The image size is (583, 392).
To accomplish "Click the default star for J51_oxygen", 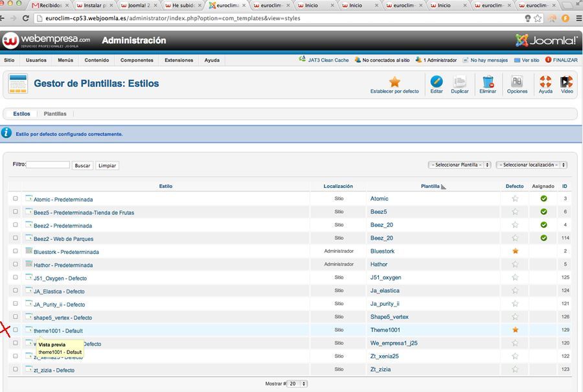I will 515,277.
